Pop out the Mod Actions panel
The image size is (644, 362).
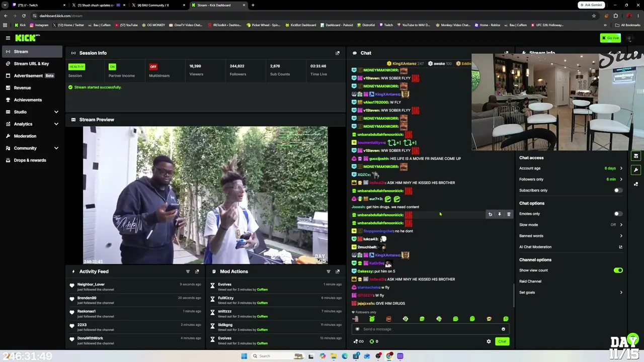click(338, 271)
